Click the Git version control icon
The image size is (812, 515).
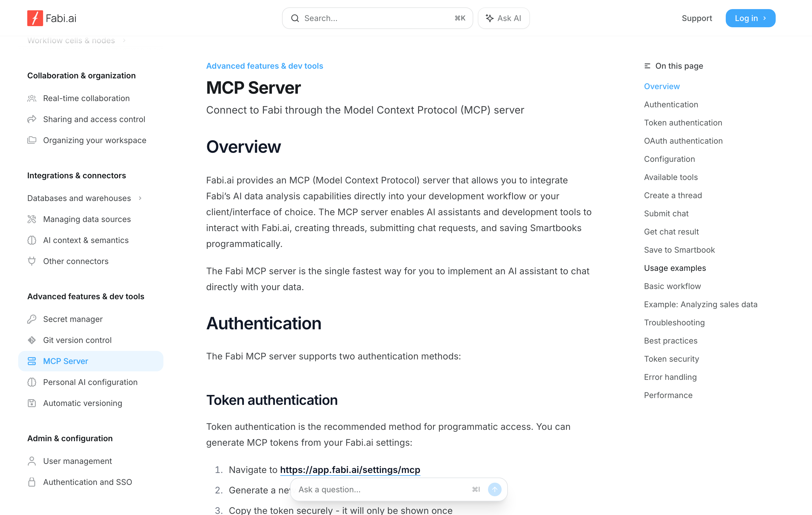[x=32, y=340]
